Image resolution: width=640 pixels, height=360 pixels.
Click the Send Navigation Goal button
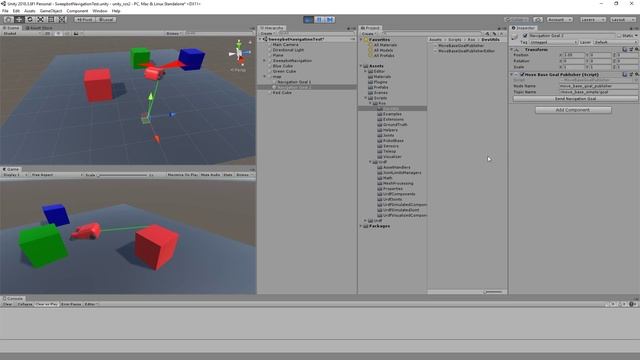pos(575,99)
